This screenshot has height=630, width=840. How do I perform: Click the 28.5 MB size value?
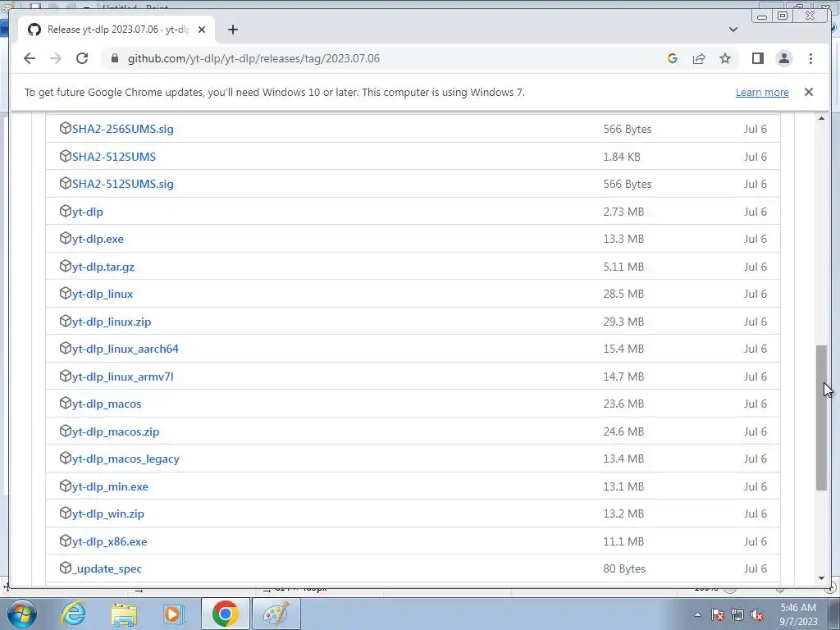pyautogui.click(x=623, y=294)
